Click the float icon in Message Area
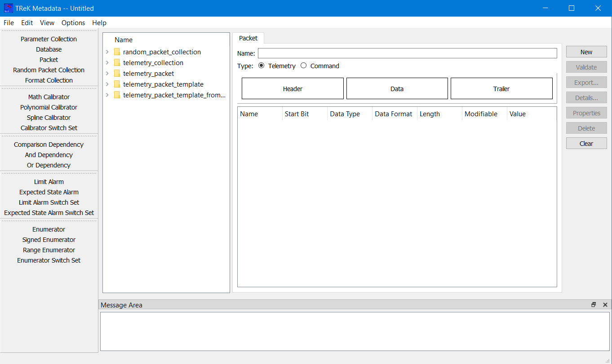612x364 pixels. click(x=594, y=305)
